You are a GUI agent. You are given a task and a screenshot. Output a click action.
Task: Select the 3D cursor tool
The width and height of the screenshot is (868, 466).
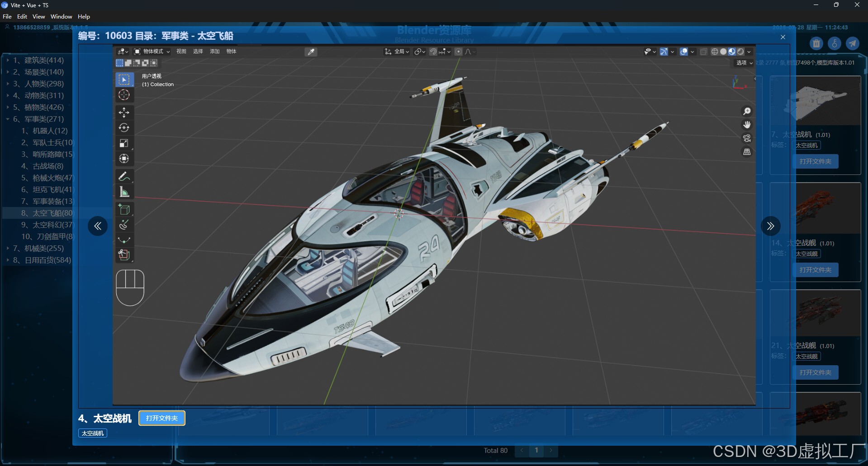click(124, 95)
